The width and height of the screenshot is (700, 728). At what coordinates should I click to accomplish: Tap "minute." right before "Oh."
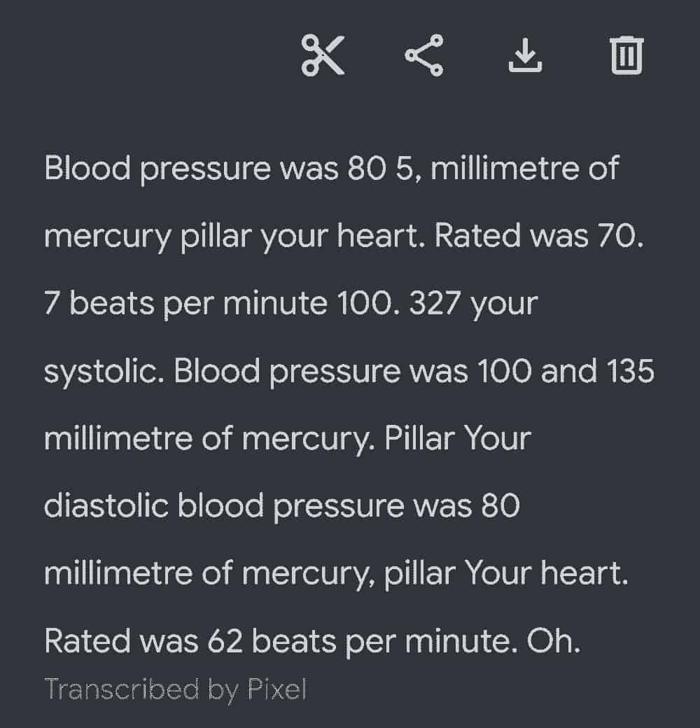click(461, 640)
